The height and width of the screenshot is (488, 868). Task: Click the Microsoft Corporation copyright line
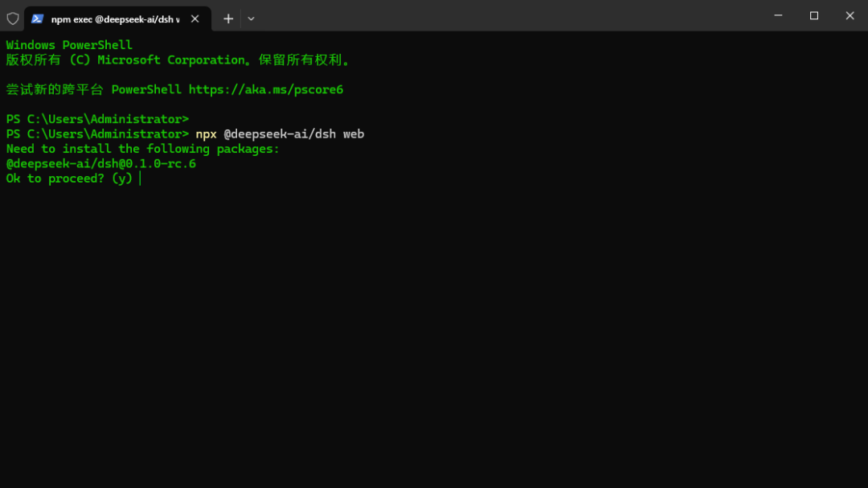pyautogui.click(x=178, y=59)
